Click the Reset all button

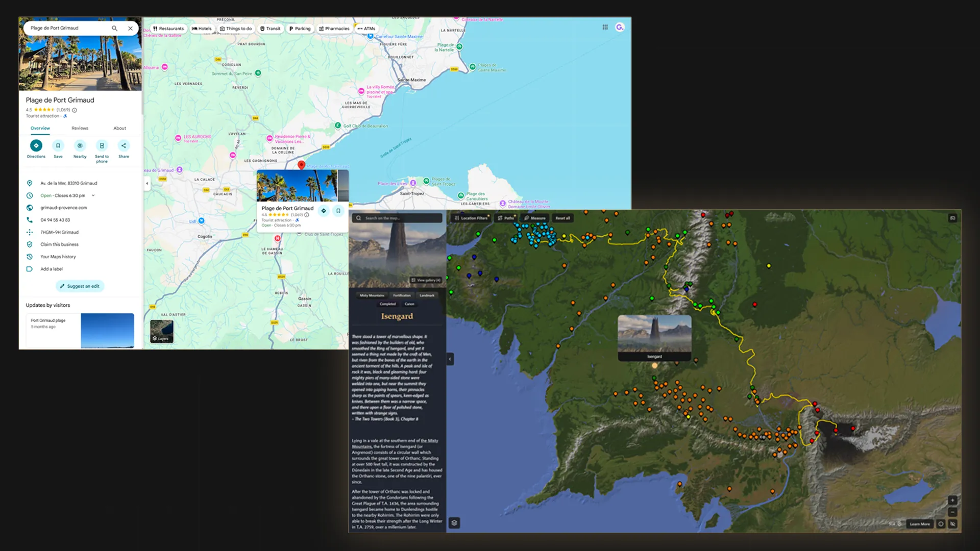[x=562, y=218]
